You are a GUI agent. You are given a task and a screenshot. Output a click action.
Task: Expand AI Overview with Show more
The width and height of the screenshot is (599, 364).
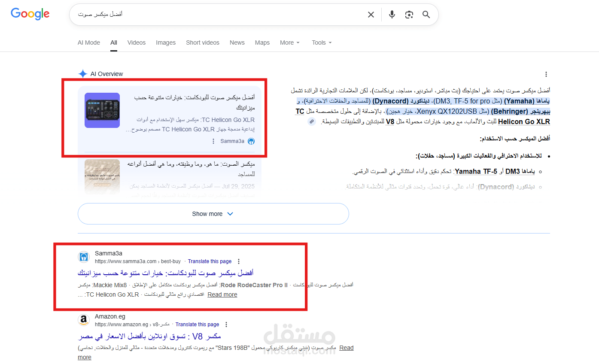click(213, 214)
